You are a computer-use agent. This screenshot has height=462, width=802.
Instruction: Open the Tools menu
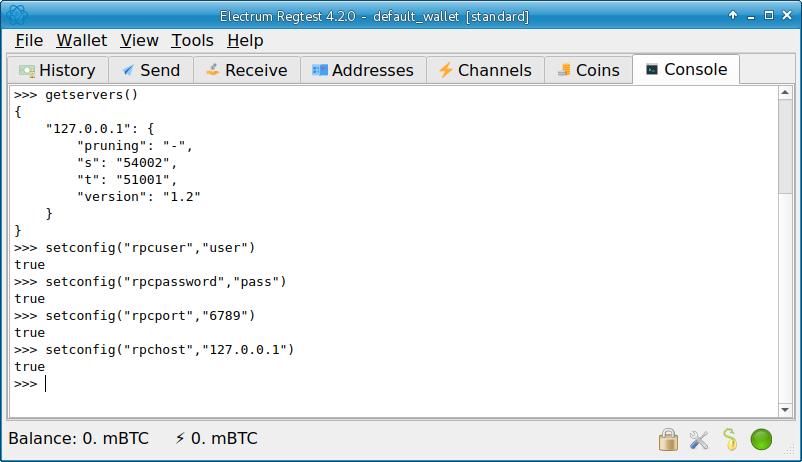click(x=192, y=40)
